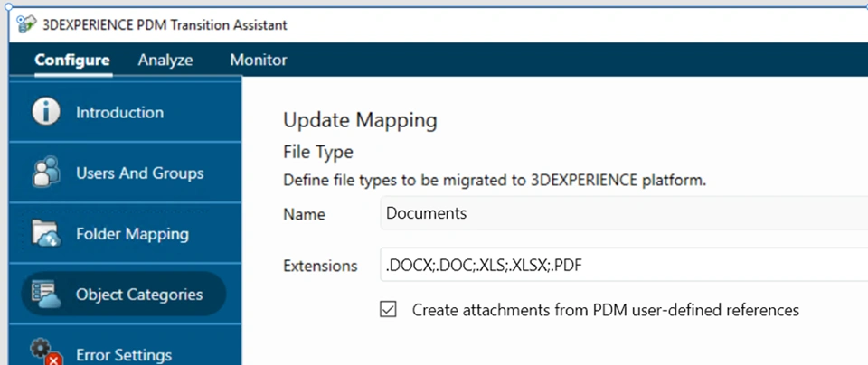This screenshot has width=868, height=365.
Task: Click the Extensions input field
Action: (622, 266)
